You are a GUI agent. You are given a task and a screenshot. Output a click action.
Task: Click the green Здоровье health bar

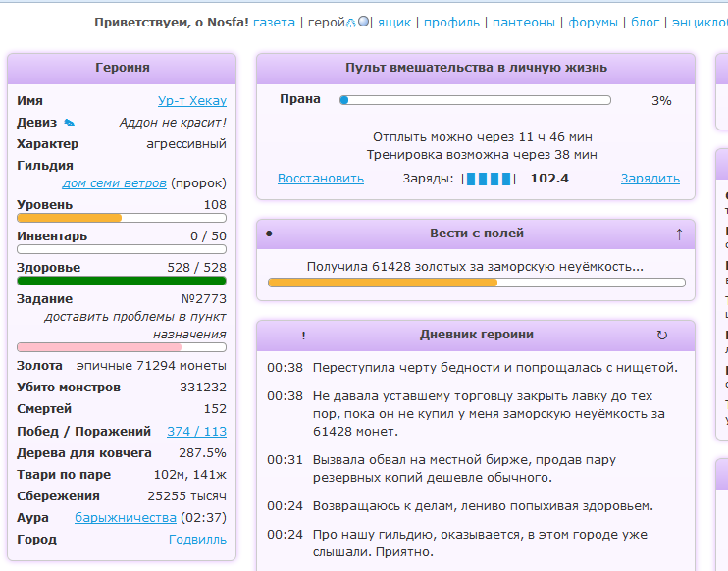[x=122, y=281]
